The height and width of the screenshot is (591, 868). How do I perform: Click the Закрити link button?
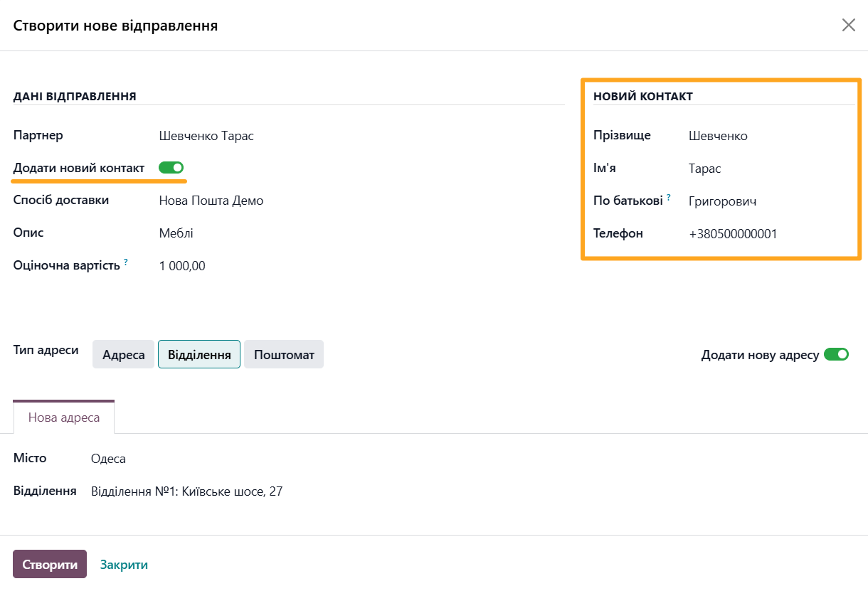click(x=124, y=565)
